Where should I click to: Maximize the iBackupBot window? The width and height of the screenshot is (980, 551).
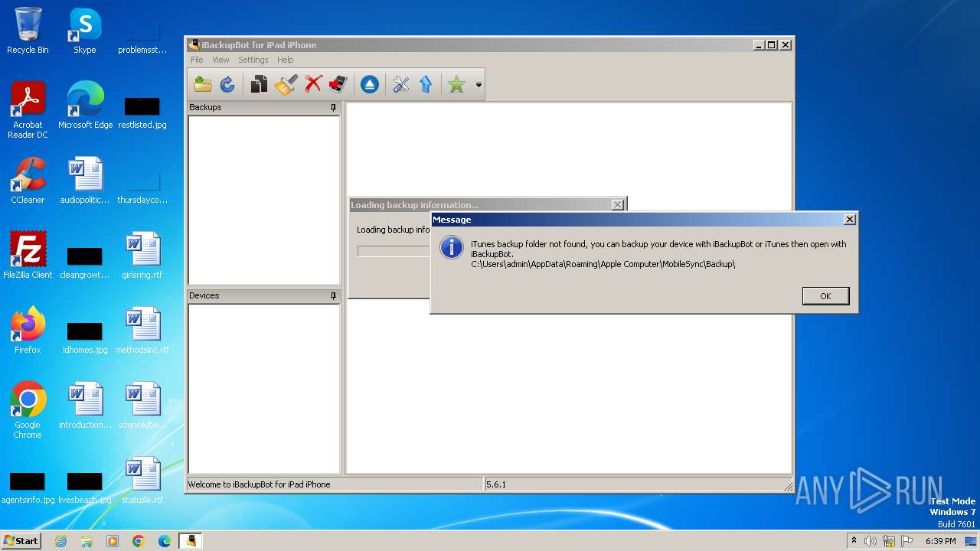tap(772, 45)
